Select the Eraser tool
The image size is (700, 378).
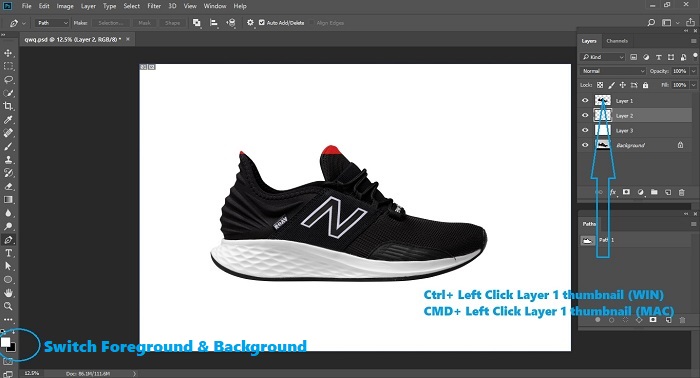[8, 186]
